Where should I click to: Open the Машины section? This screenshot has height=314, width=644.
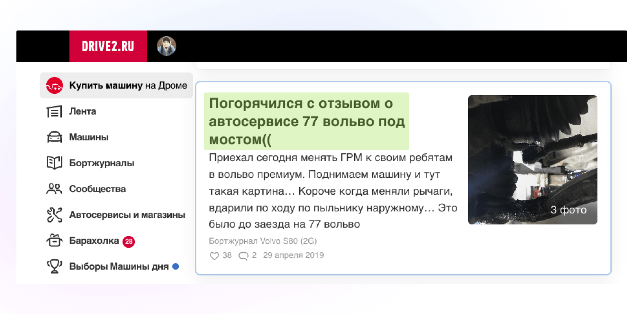click(x=89, y=137)
